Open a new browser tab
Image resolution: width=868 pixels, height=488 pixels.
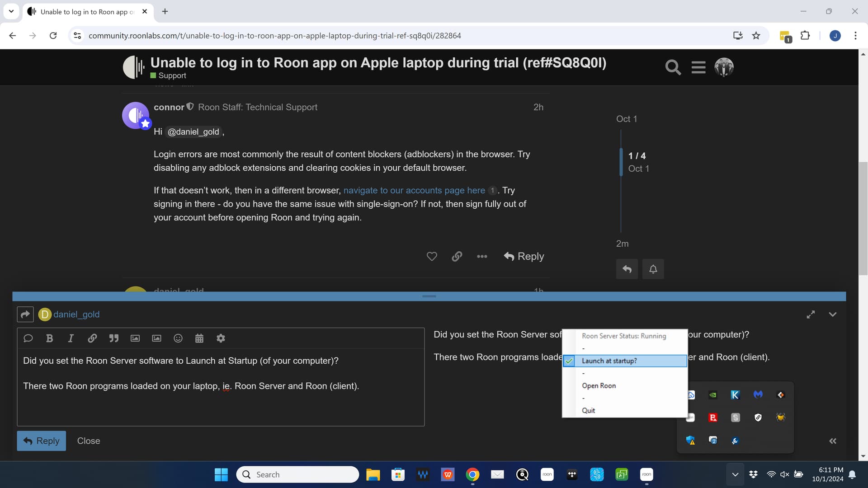click(x=165, y=11)
